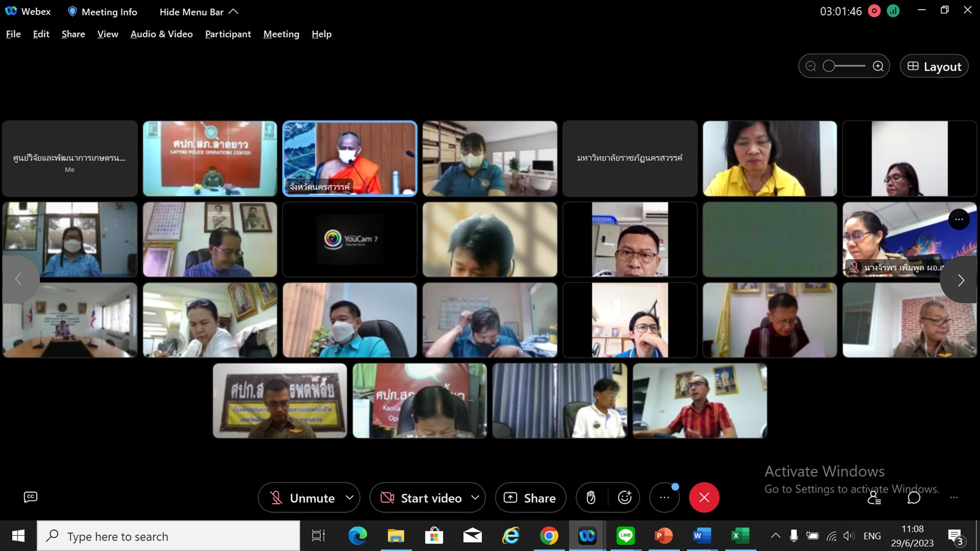This screenshot has width=980, height=551.
Task: Open Excel from taskbar
Action: (740, 536)
